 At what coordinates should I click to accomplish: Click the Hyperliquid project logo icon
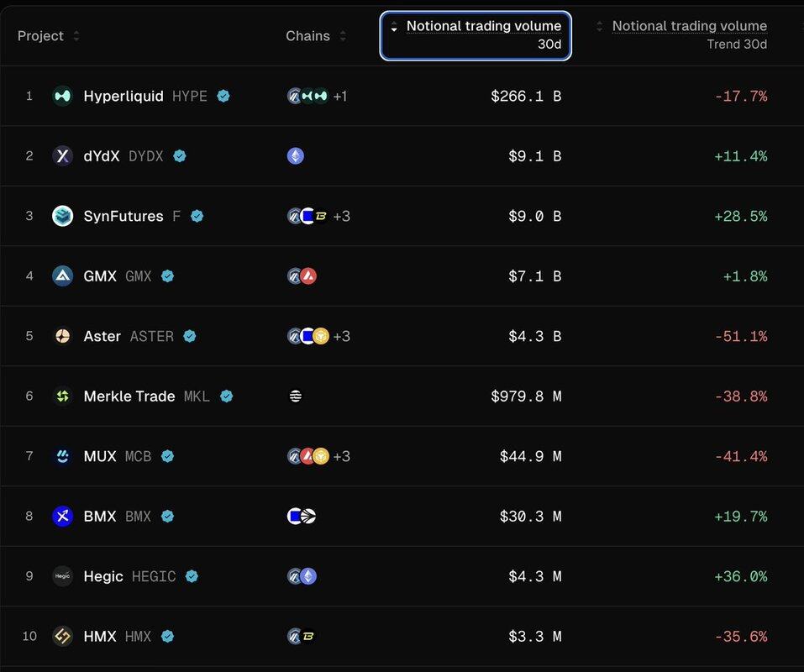pyautogui.click(x=62, y=96)
